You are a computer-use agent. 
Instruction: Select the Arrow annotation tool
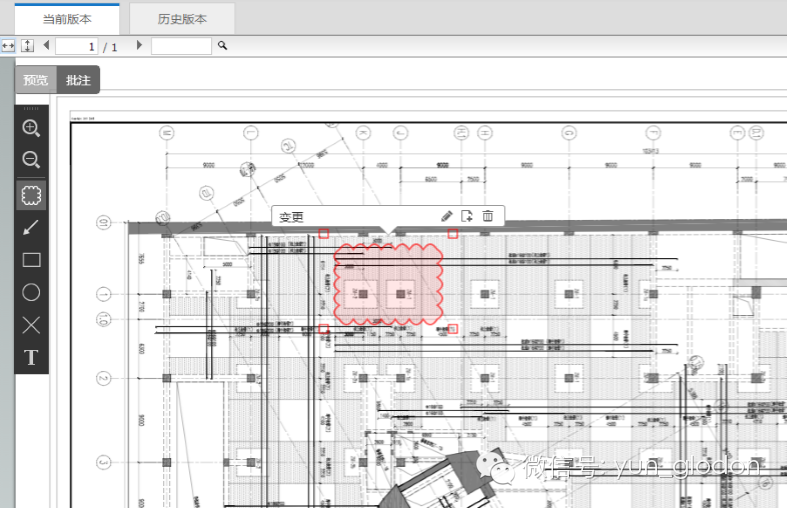[31, 227]
